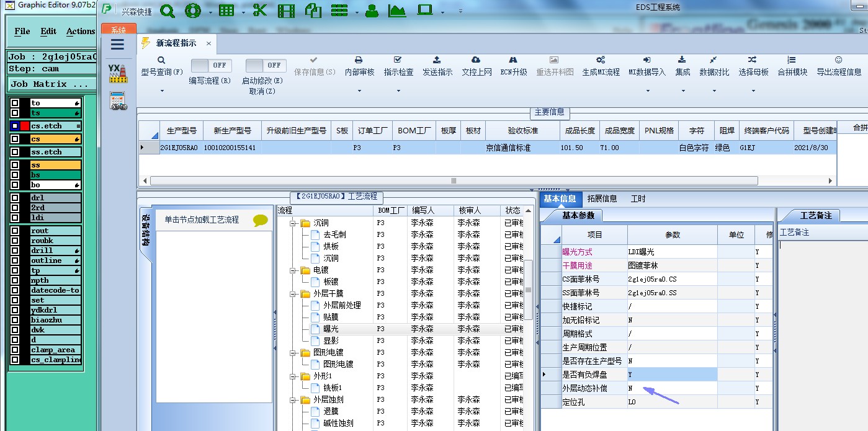Check the box for layer clamp_area
868x431 pixels.
click(15, 350)
